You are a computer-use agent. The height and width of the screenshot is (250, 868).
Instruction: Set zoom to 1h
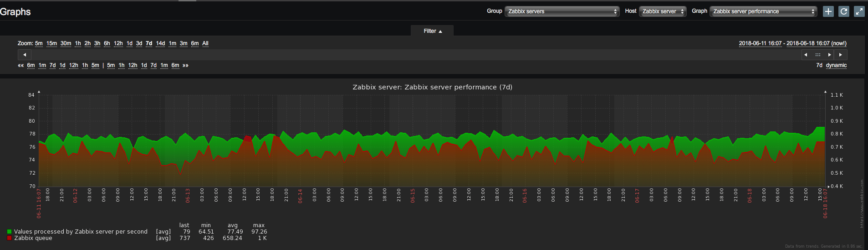point(78,43)
